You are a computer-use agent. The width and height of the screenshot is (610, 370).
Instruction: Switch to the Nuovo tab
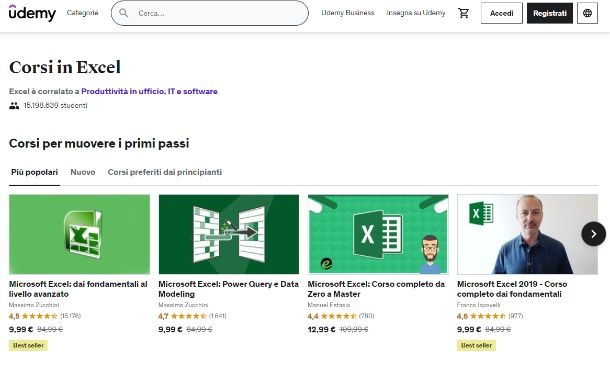83,172
